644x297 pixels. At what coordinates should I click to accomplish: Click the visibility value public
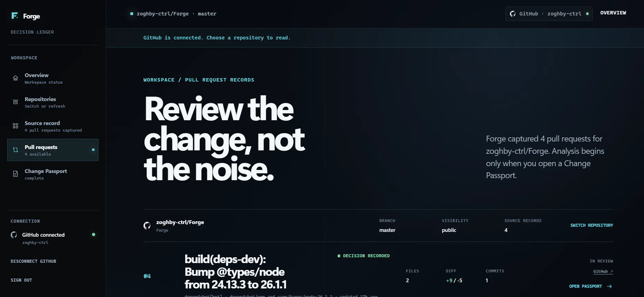pos(449,230)
